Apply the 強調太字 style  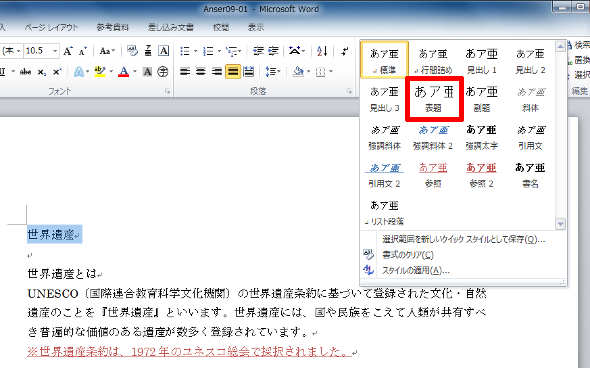tap(482, 137)
